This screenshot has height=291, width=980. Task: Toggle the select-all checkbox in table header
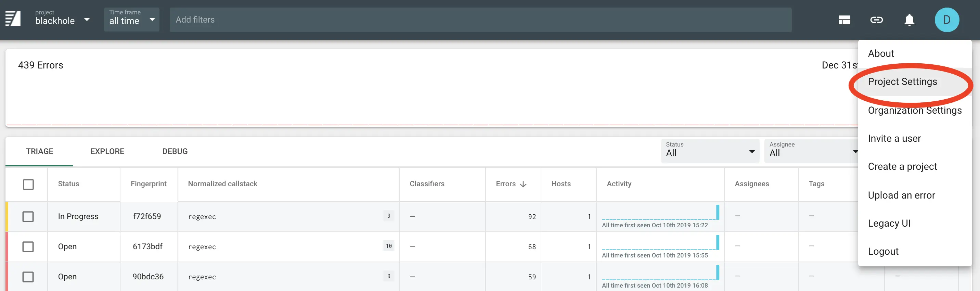pyautogui.click(x=28, y=185)
